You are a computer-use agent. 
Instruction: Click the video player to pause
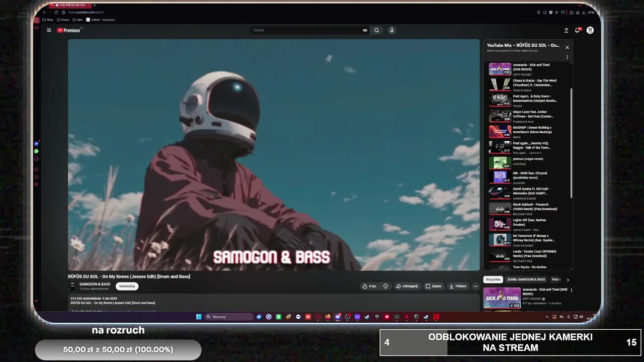click(x=274, y=155)
